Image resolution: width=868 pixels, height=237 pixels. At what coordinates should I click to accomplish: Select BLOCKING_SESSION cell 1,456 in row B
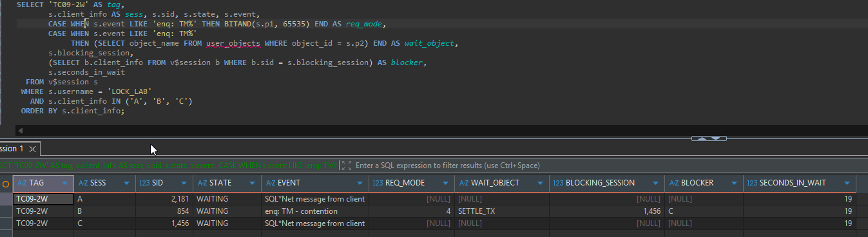click(606, 211)
